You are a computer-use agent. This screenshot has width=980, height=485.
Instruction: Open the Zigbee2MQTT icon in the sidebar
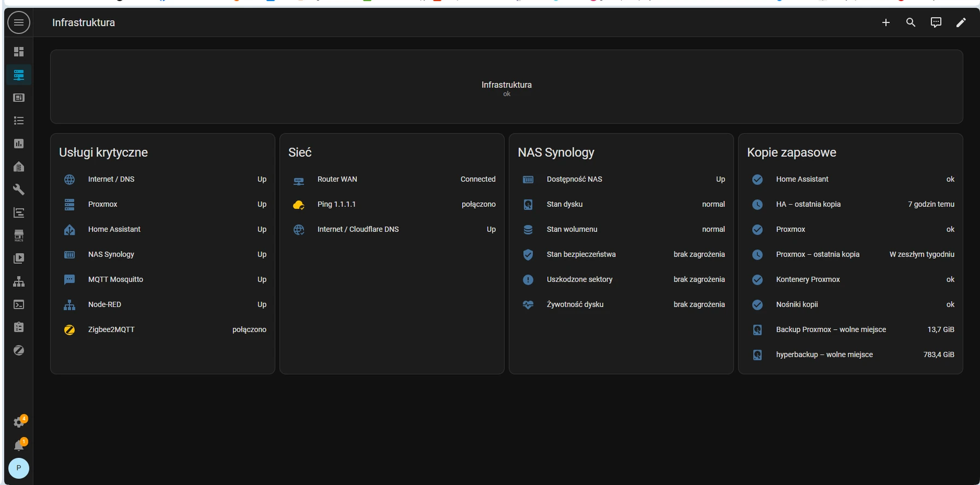[19, 351]
